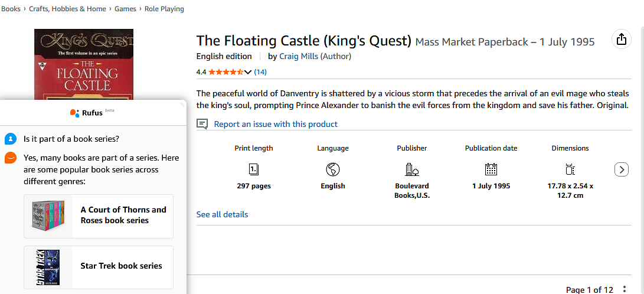The width and height of the screenshot is (644, 294).
Task: Click the publication date calendar icon
Action: [491, 169]
